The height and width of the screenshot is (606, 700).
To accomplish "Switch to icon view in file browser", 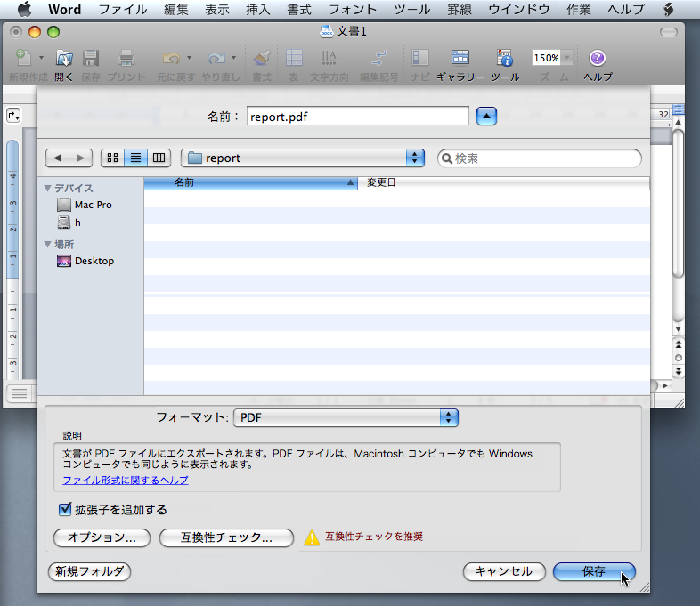I will tap(112, 158).
